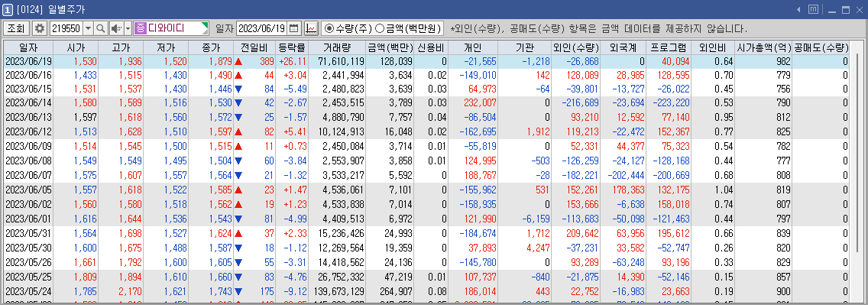Click the 저가 column header
Viewport: 868px width, 305px height.
[166, 47]
